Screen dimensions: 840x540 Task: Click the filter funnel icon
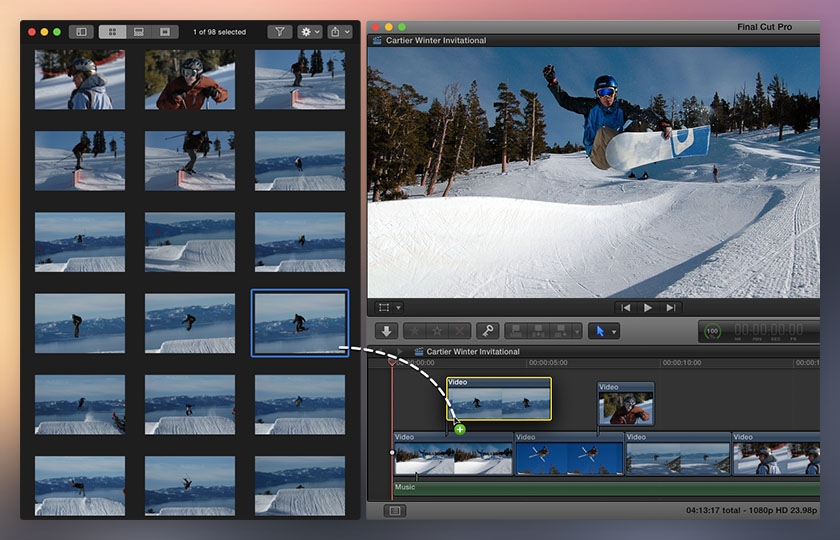click(279, 32)
